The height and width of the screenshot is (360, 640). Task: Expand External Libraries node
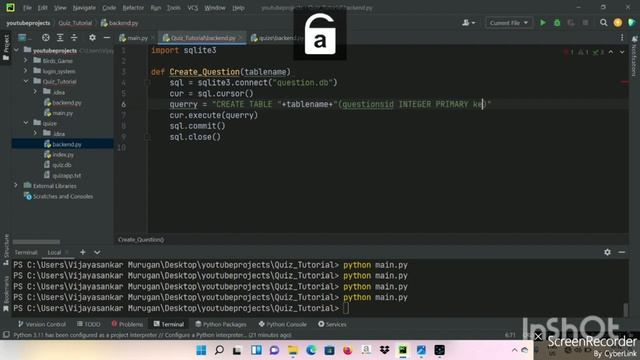[16, 185]
